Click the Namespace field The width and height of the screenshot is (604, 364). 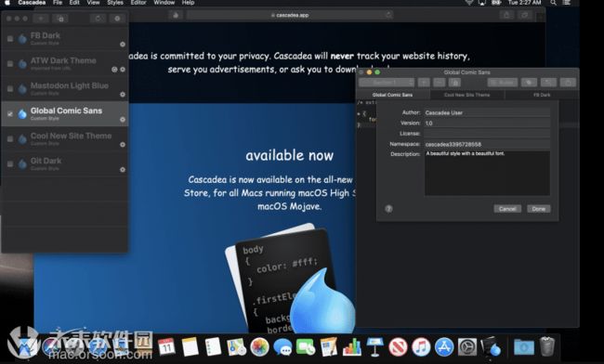click(487, 144)
